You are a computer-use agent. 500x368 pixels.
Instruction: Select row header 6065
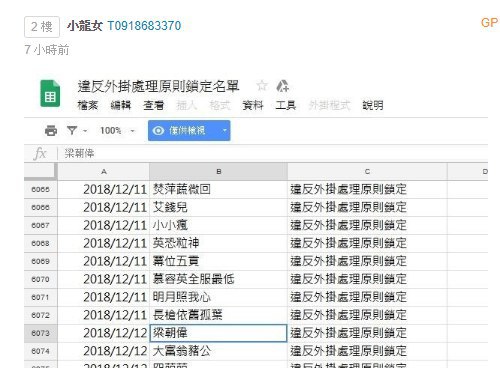click(x=40, y=189)
